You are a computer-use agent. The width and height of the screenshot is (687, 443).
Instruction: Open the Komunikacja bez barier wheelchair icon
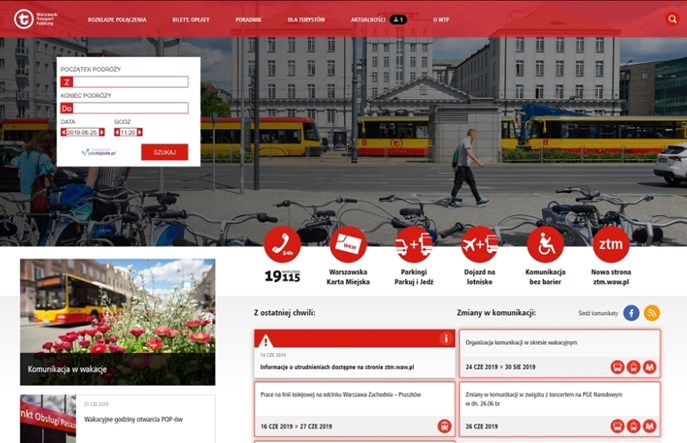(545, 244)
